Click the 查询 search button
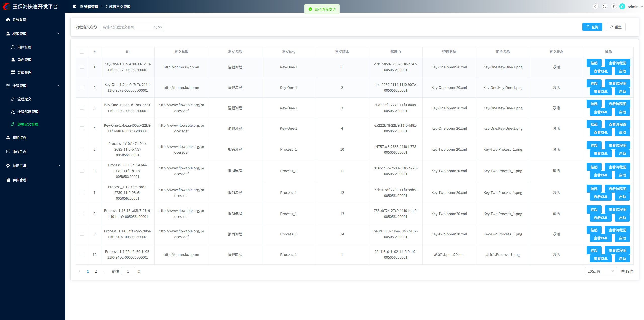 tap(592, 27)
